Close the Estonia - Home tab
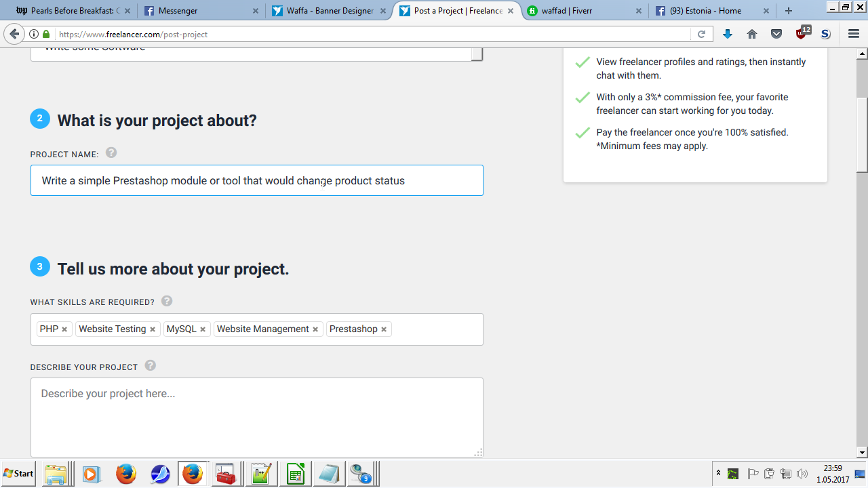The image size is (868, 488). [x=766, y=11]
